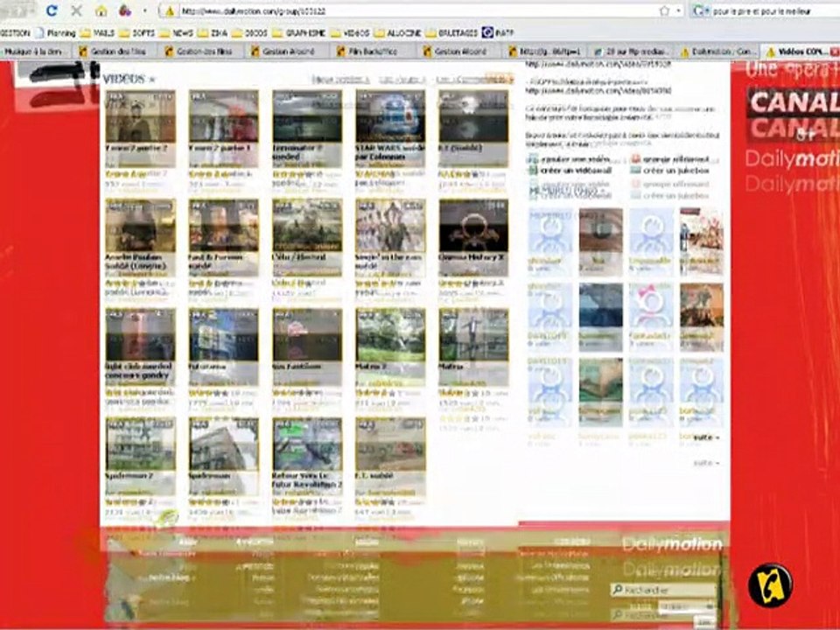Screen dimensions: 840x630
Task: Click the Matrix 2 video title
Action: pos(371,367)
